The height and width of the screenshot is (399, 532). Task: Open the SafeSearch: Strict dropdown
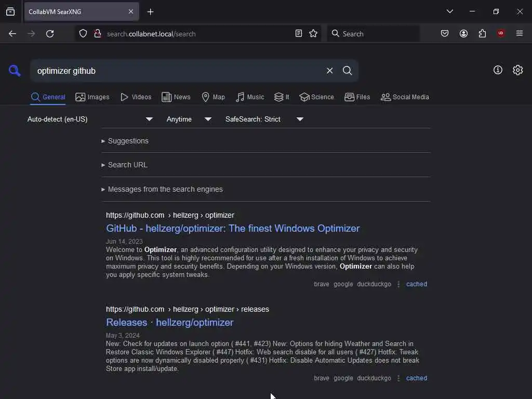click(264, 119)
